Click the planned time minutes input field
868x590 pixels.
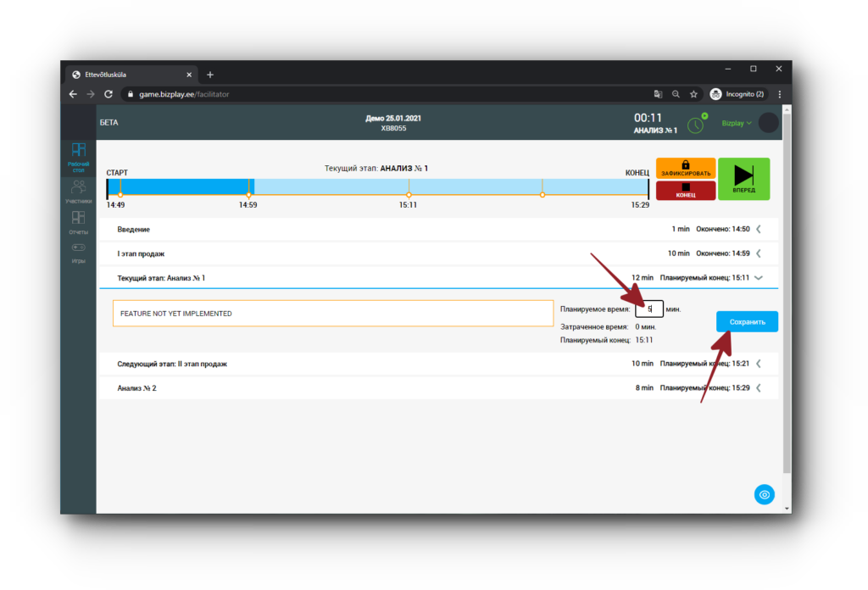click(649, 309)
